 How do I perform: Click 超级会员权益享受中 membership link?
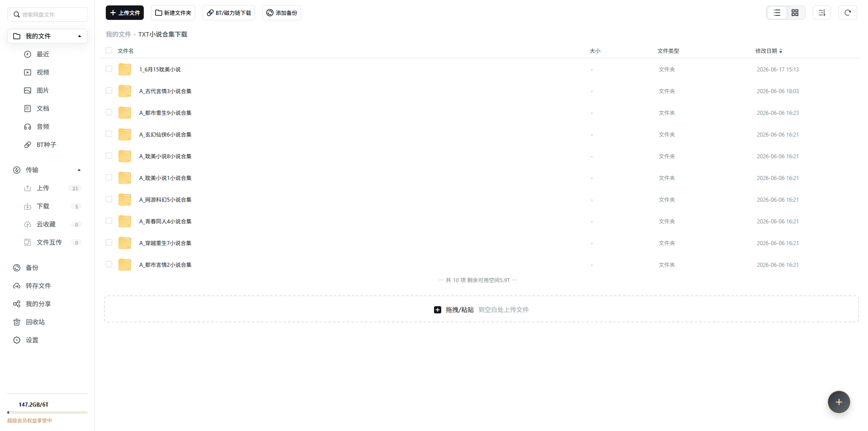[29, 421]
